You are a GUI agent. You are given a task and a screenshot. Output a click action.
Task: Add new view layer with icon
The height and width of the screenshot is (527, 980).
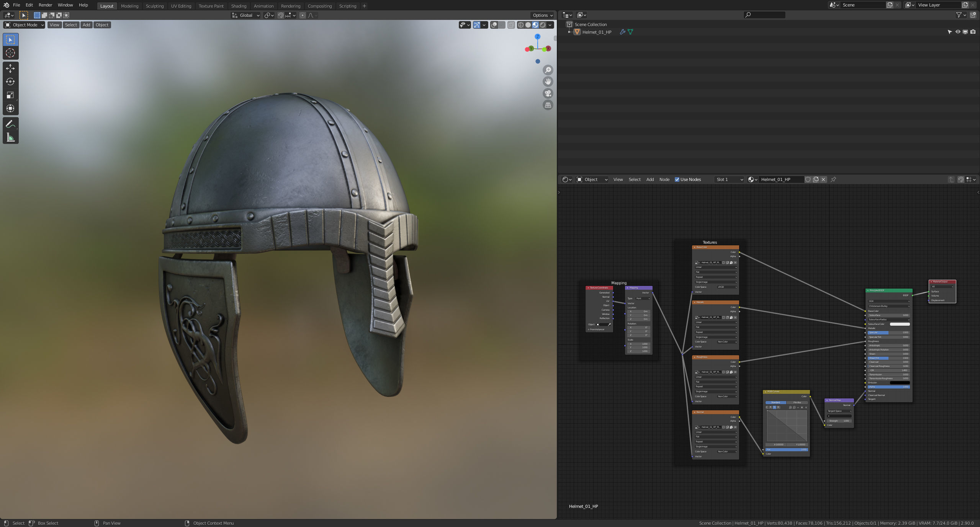(965, 5)
